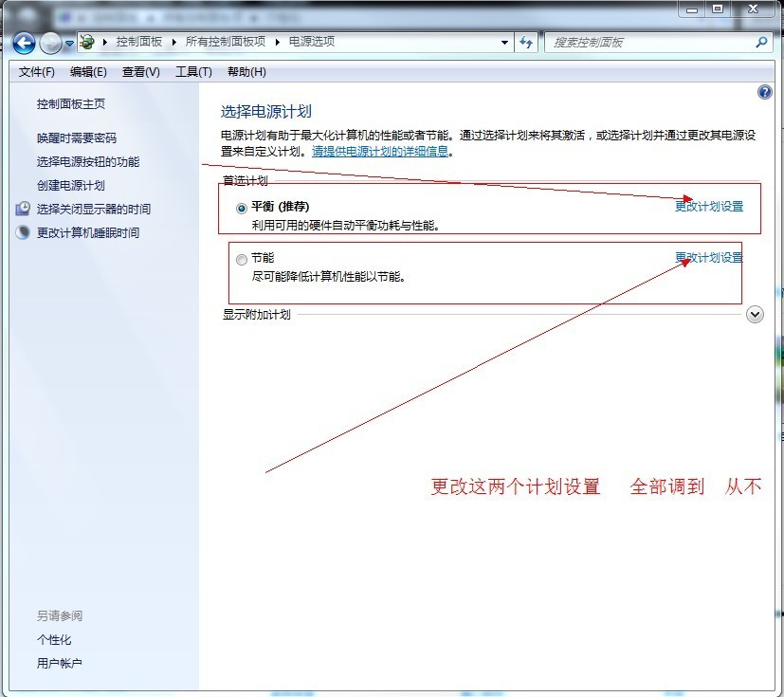Open 选择电源按钮的功能 link
The image size is (784, 697).
pyautogui.click(x=88, y=162)
